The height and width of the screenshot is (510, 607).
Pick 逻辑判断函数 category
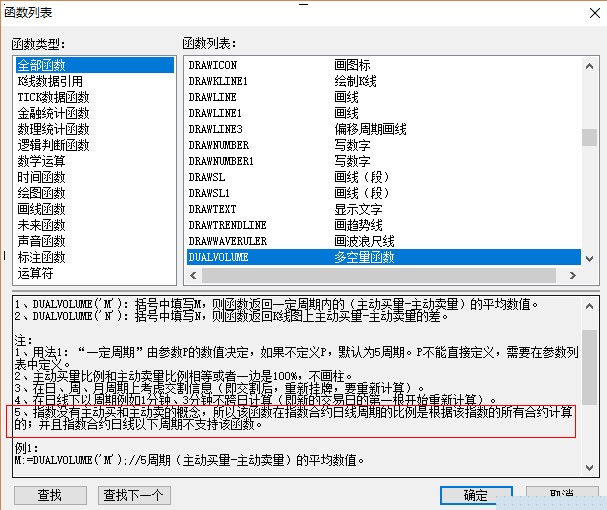pyautogui.click(x=53, y=145)
